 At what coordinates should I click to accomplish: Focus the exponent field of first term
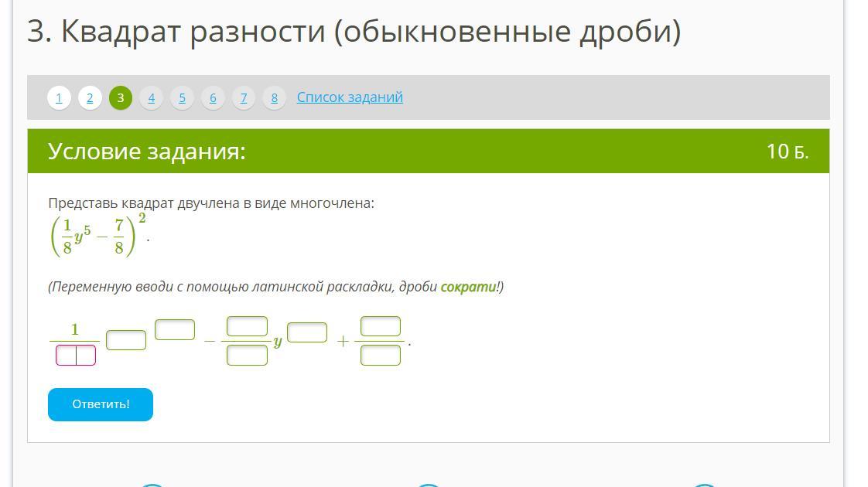[175, 330]
